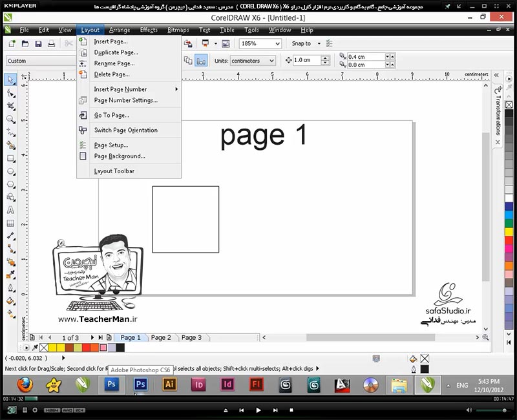Select the Interactive Fill tool
Viewport: 517px width, 420px height.
point(10,314)
